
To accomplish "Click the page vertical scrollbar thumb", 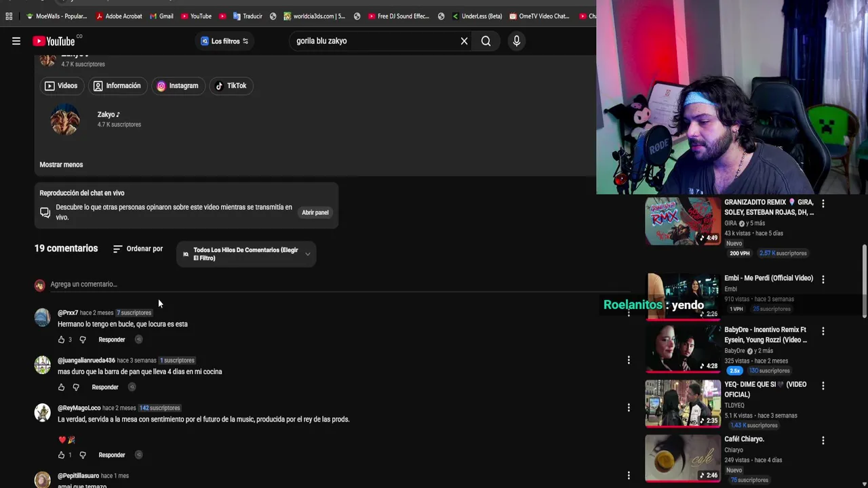I will click(x=864, y=281).
